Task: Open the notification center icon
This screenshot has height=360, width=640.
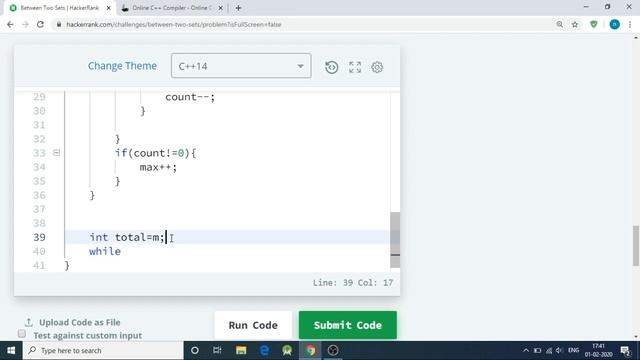Action: point(625,351)
